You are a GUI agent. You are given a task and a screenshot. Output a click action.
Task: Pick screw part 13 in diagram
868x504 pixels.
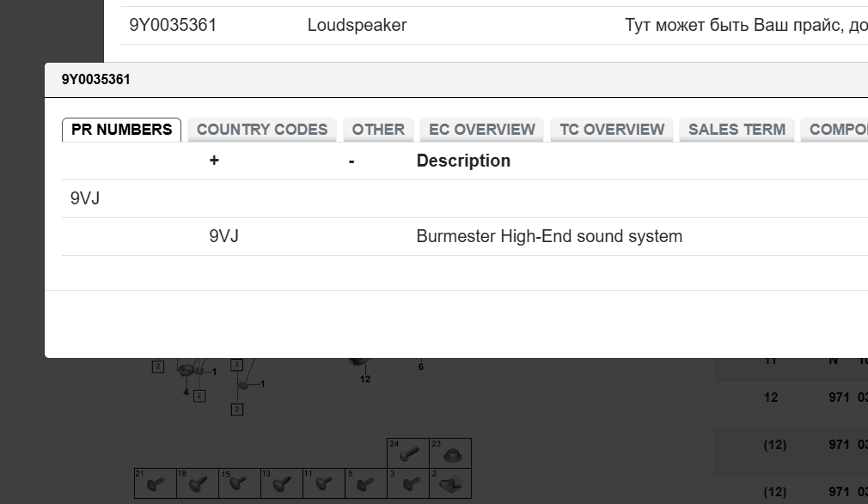click(282, 483)
